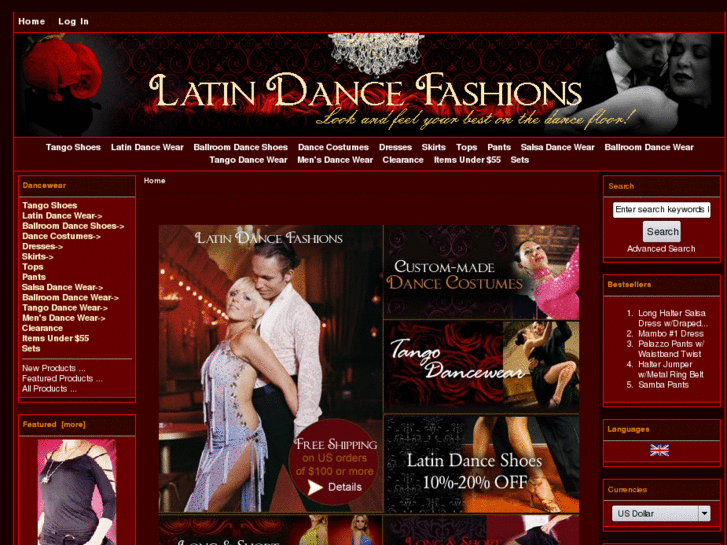Open the Latin Dance Shoes 10%-20% OFF banner

click(x=482, y=464)
